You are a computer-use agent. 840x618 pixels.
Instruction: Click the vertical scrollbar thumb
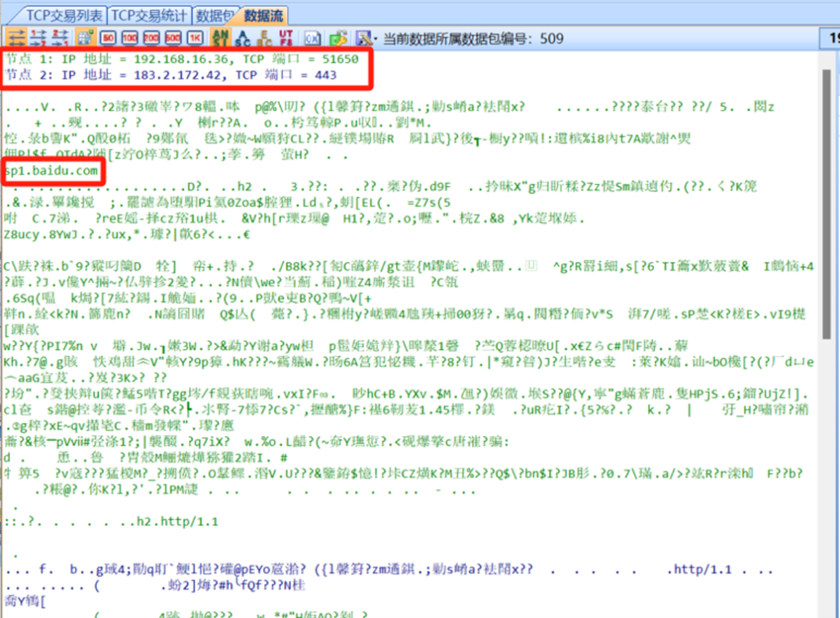coord(827,204)
